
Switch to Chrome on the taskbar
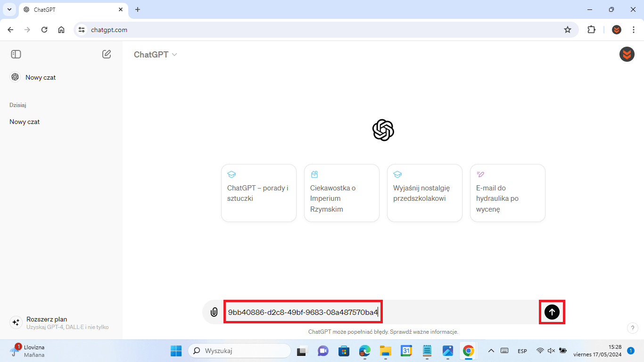(x=468, y=351)
